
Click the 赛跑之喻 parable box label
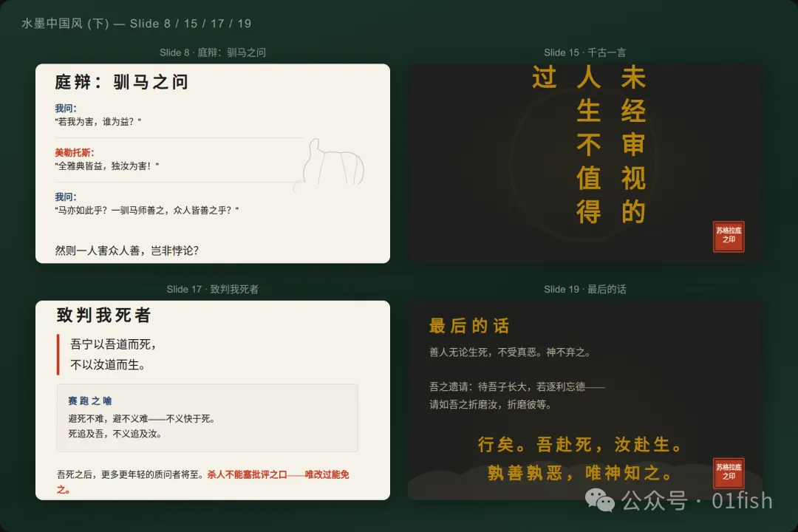[89, 401]
